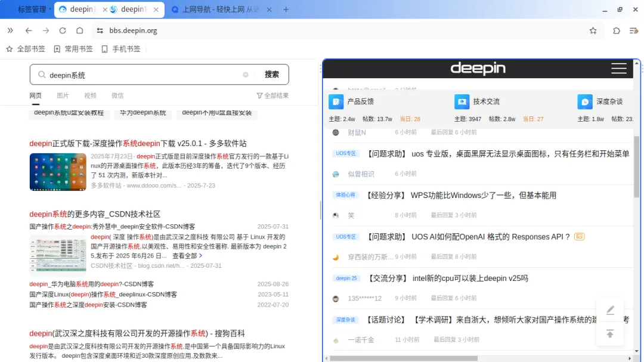Open the 手机书签 bookmarks folder

(121, 49)
